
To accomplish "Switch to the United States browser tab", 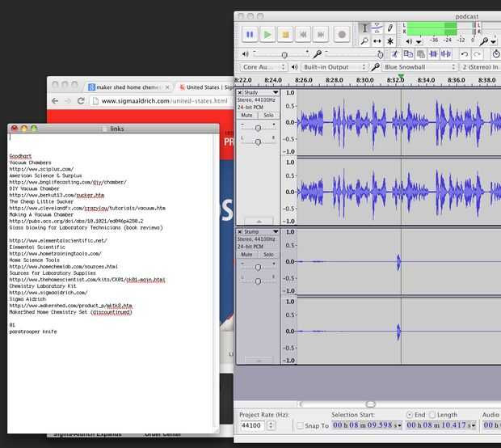I will 202,87.
